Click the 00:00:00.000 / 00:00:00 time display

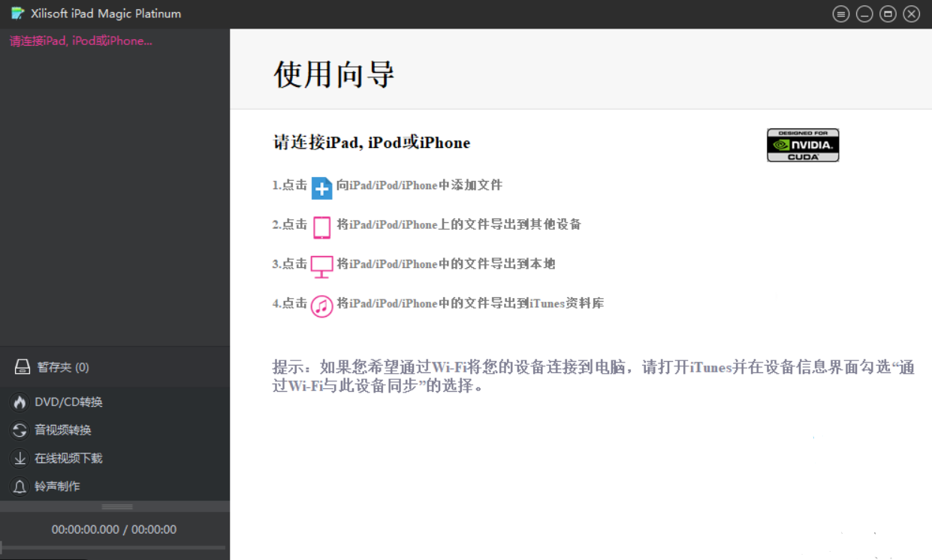(x=114, y=529)
